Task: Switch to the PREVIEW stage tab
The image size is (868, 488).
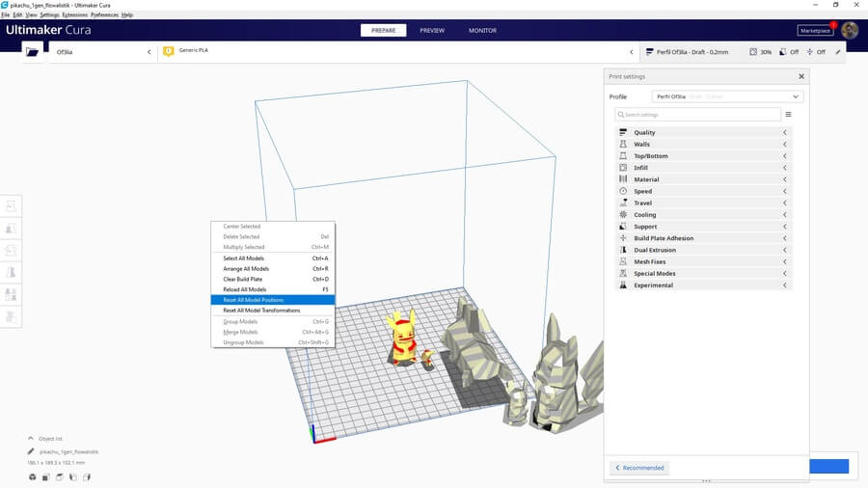Action: tap(432, 31)
